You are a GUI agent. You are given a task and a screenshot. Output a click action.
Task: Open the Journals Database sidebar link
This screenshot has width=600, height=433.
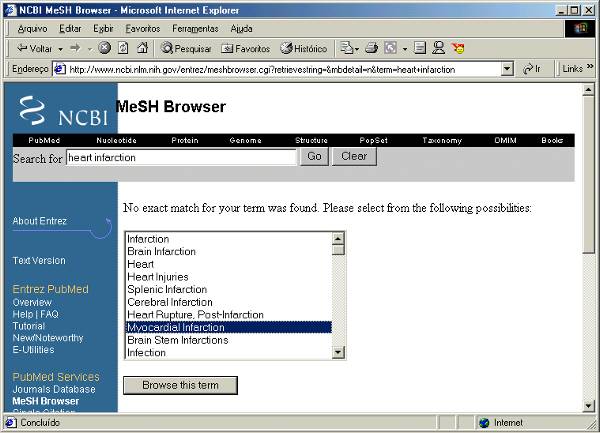point(54,389)
